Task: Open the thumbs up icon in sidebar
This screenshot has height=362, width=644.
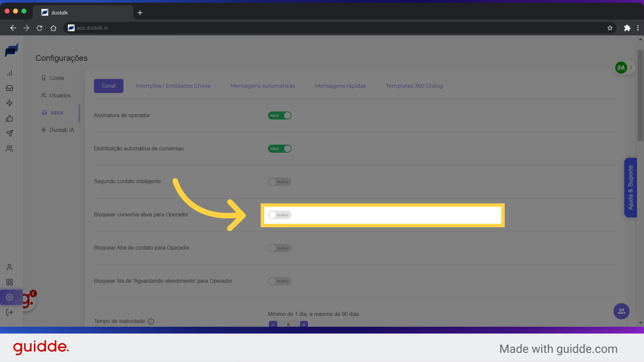Action: pyautogui.click(x=9, y=118)
